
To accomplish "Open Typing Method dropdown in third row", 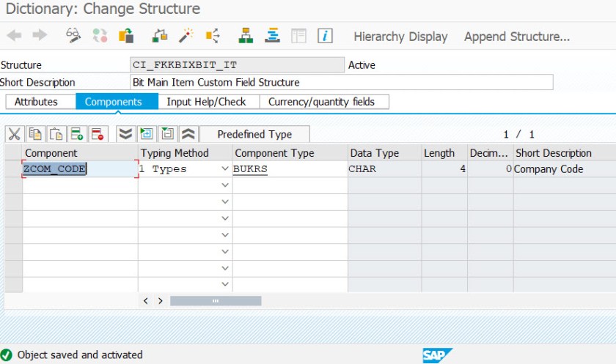I will click(225, 201).
